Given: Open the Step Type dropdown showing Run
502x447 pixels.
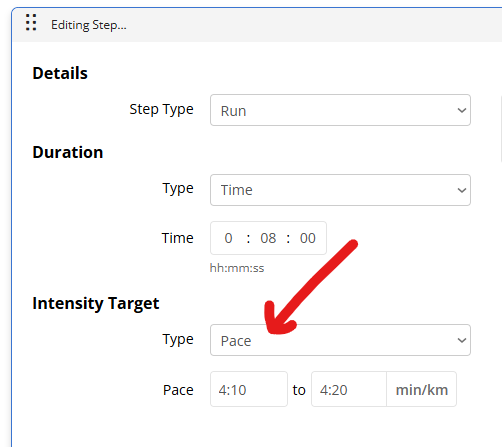Looking at the screenshot, I should pos(340,110).
